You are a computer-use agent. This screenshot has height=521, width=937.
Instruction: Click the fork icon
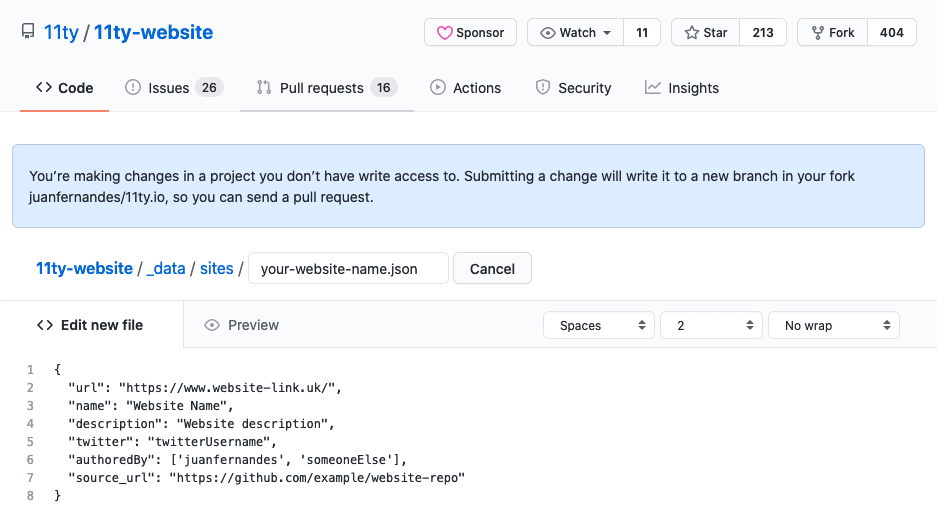817,33
